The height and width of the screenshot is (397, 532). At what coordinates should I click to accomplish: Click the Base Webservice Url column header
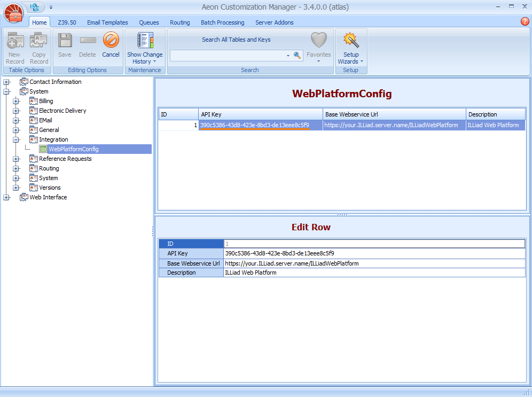(x=394, y=114)
